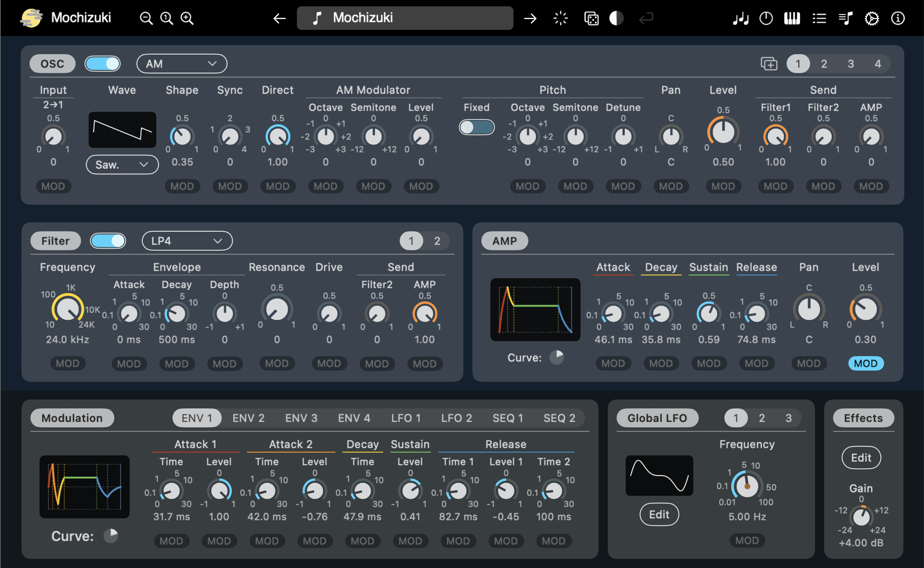Click the Mochizuki moon logo
Image resolution: width=924 pixels, height=568 pixels.
tap(31, 18)
